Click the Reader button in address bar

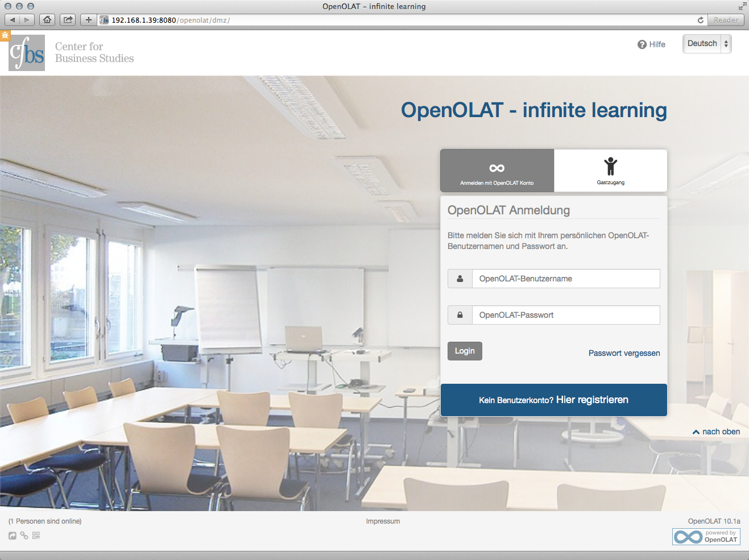[x=726, y=20]
